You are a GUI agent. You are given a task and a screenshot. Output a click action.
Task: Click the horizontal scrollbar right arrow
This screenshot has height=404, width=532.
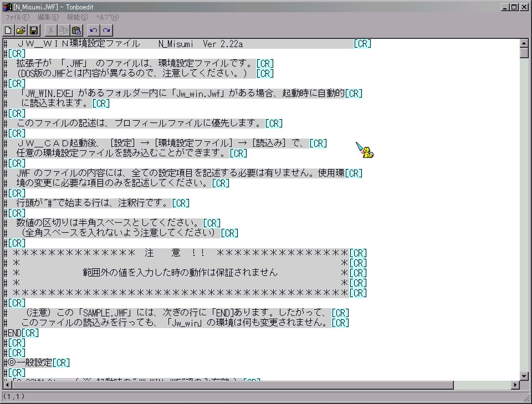coord(515,385)
